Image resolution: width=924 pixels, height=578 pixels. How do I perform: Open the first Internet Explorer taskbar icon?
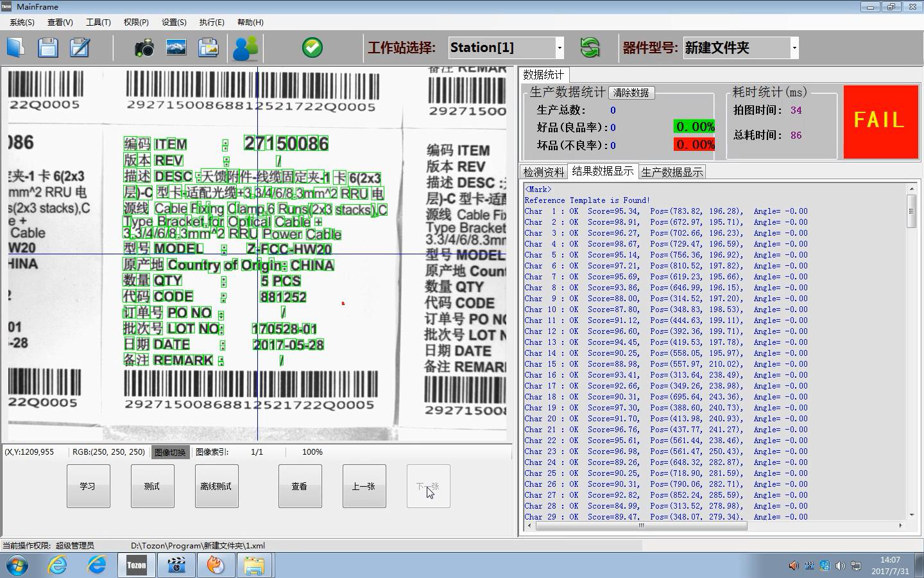(x=58, y=565)
